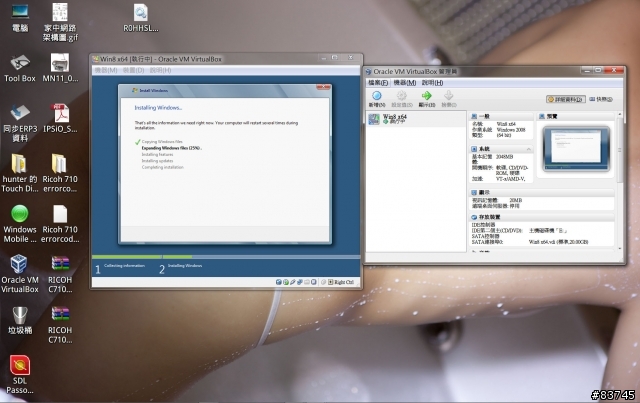Close the Install Windows dialog

[323, 87]
